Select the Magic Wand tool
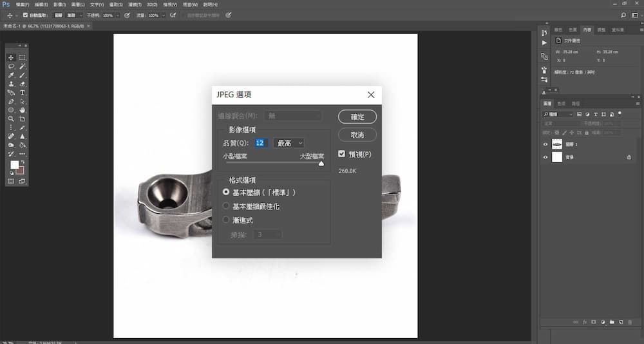Viewport: 644px width, 344px height. pos(22,66)
